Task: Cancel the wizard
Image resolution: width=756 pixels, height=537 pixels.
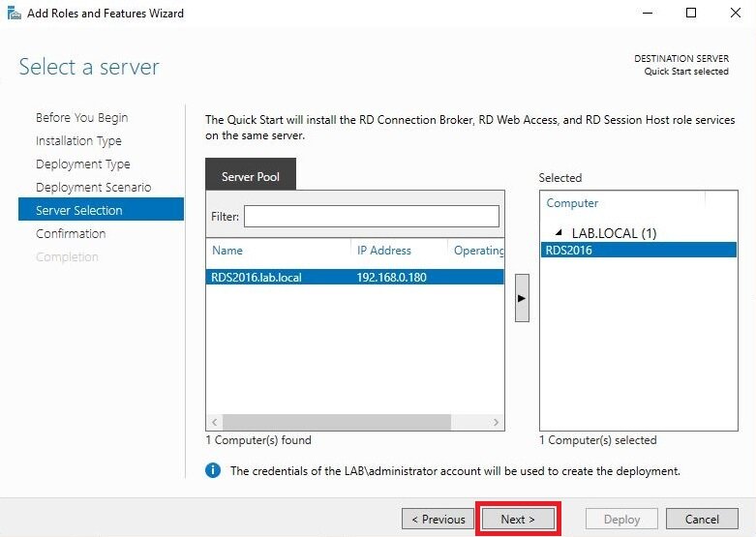Action: pos(702,520)
